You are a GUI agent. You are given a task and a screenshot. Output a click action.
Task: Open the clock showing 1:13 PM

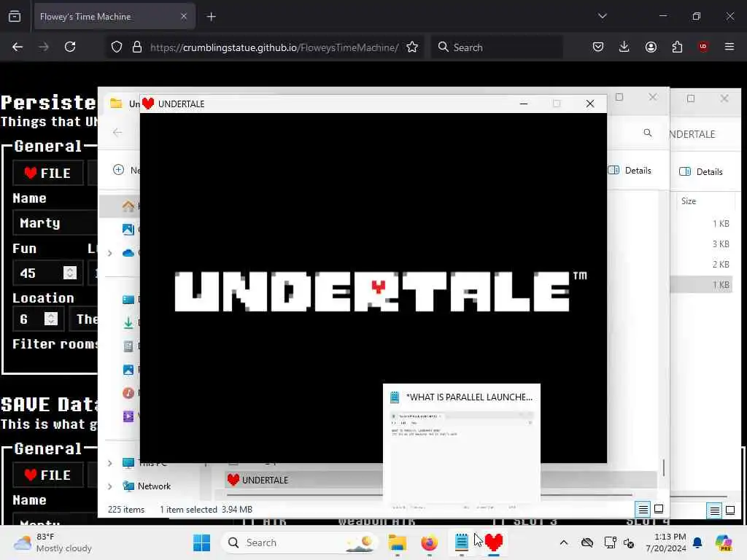[665, 542]
